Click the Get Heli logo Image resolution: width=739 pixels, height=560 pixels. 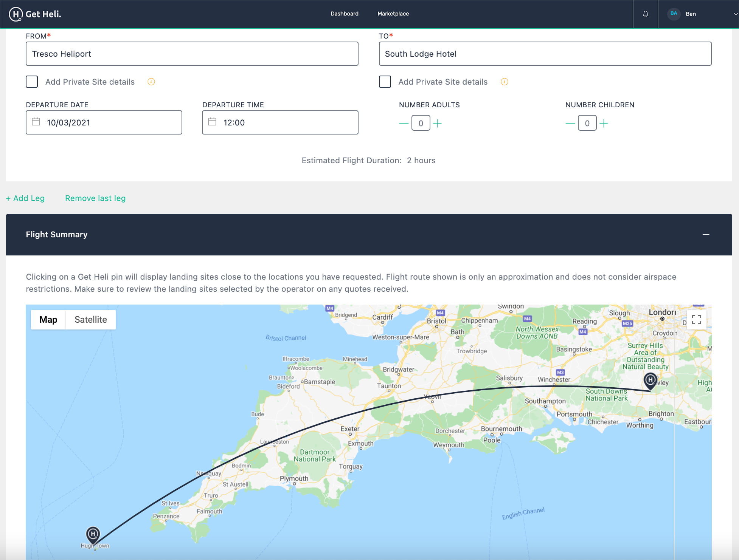click(x=35, y=14)
